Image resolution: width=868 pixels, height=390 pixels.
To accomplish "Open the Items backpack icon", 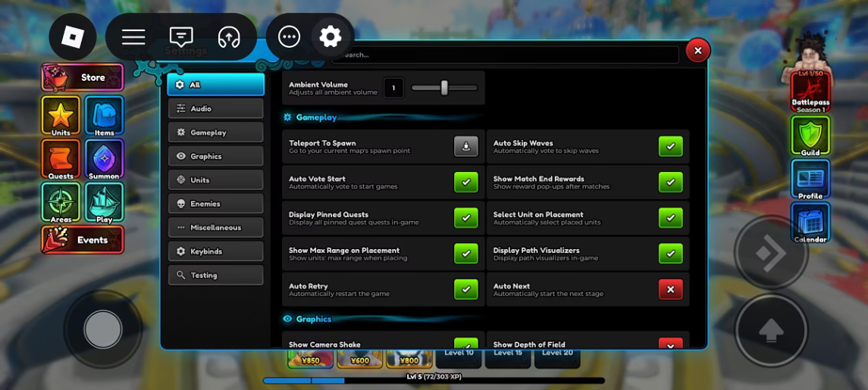I will point(104,116).
